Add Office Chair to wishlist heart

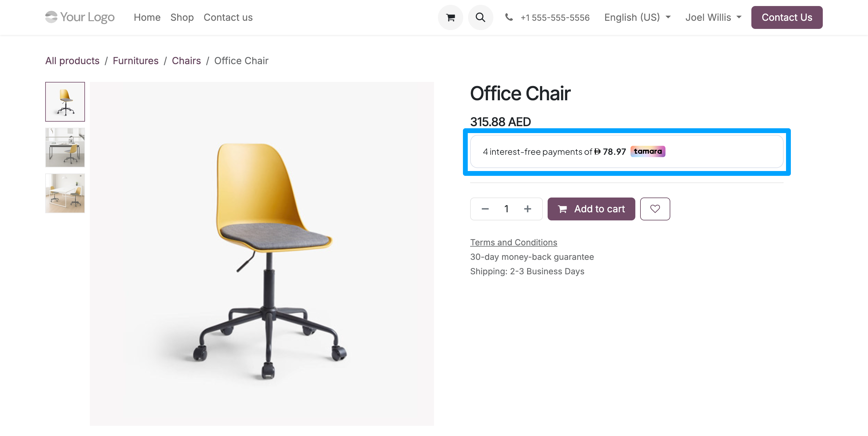click(655, 209)
